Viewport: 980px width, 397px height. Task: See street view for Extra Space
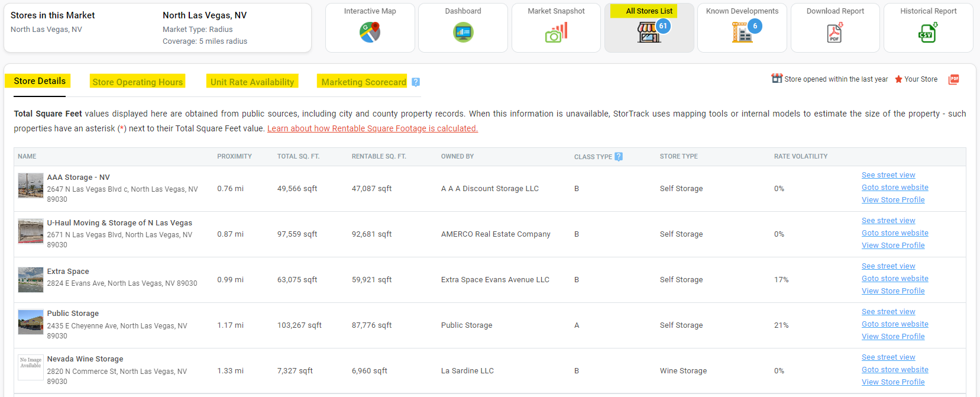point(888,266)
